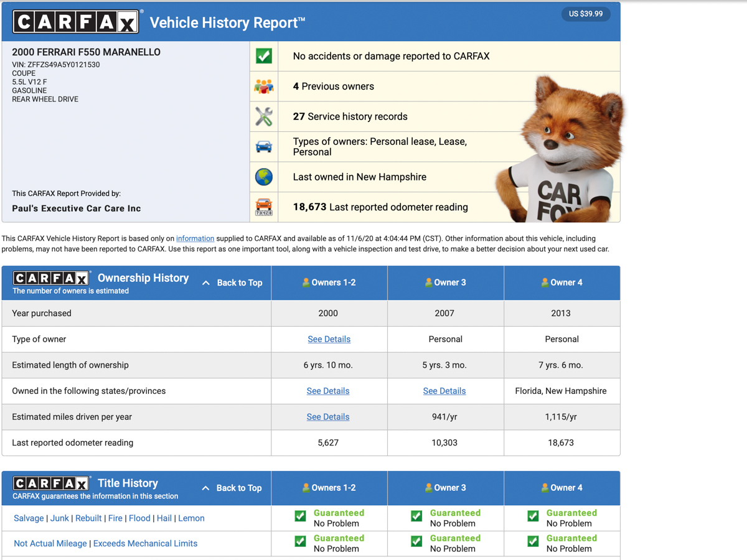Open the 'information' hyperlink in disclaimer
747x560 pixels.
point(195,238)
